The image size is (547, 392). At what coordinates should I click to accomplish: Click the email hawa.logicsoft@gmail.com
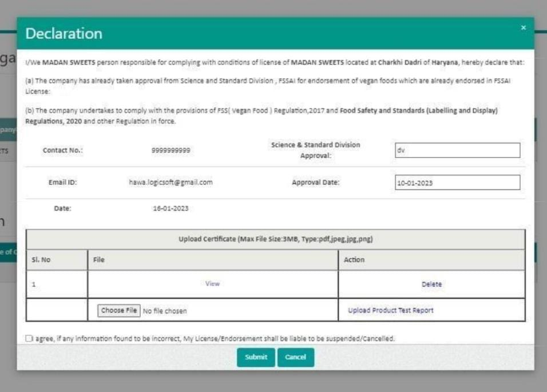[171, 183]
